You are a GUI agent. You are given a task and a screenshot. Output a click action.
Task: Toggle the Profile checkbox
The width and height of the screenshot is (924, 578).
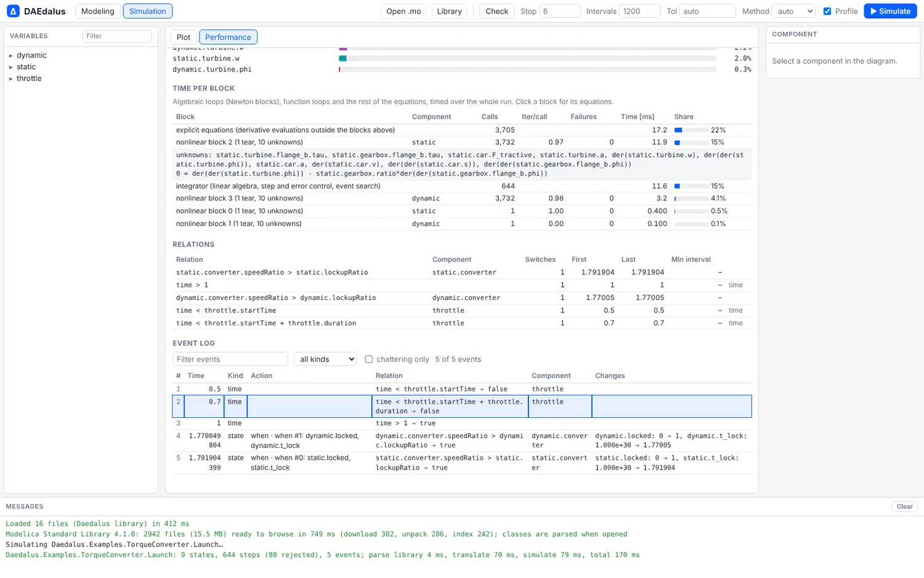click(827, 11)
